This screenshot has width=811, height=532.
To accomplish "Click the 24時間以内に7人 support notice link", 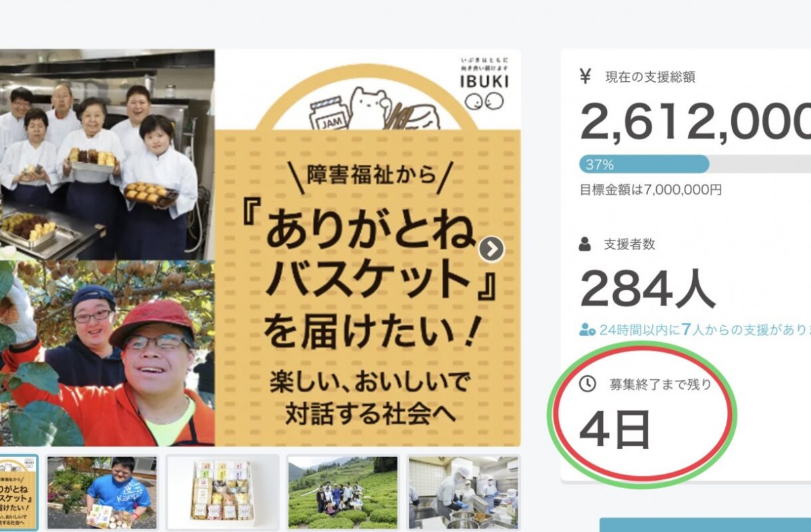I will 695,330.
